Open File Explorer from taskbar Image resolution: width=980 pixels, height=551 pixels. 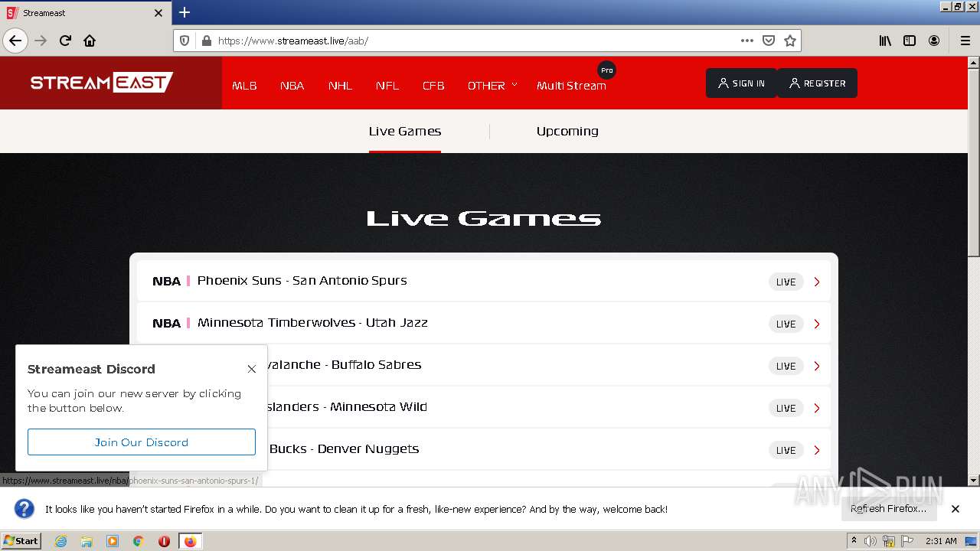click(x=87, y=541)
